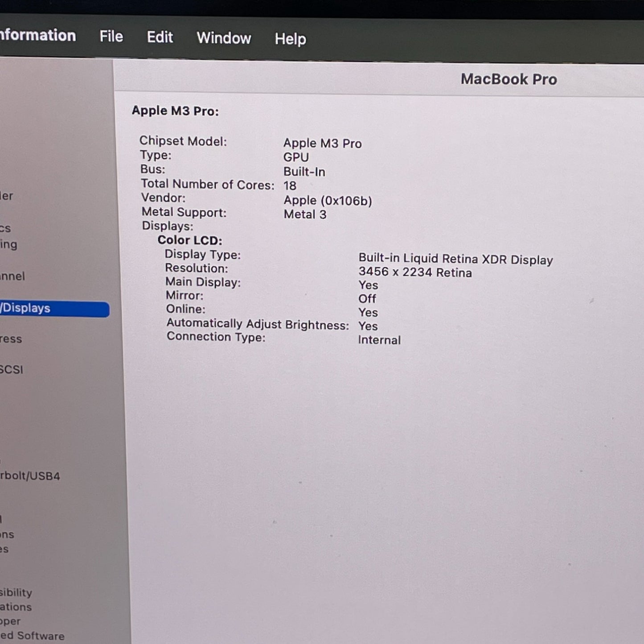Open the File menu

[111, 37]
